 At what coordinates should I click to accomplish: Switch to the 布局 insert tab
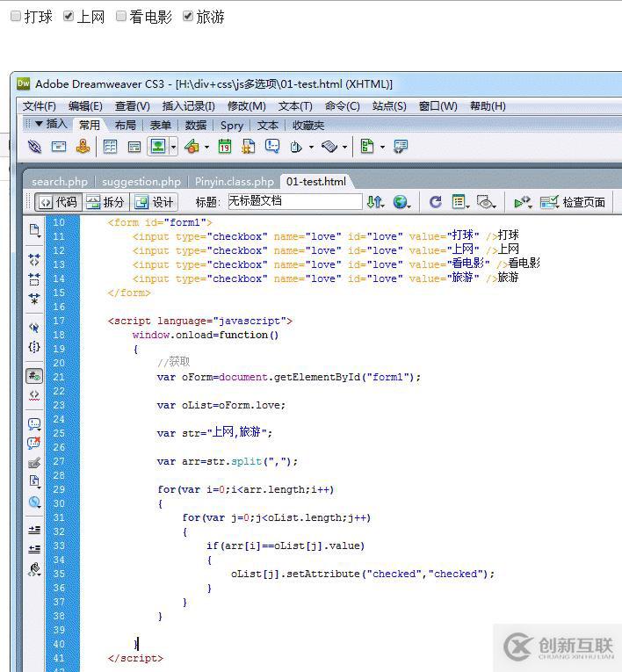point(125,125)
